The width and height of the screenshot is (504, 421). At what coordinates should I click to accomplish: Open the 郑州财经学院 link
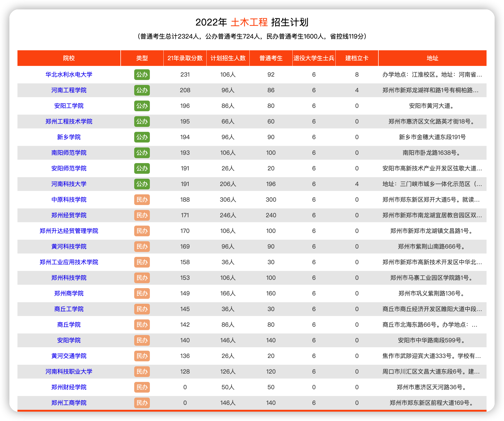(x=69, y=387)
